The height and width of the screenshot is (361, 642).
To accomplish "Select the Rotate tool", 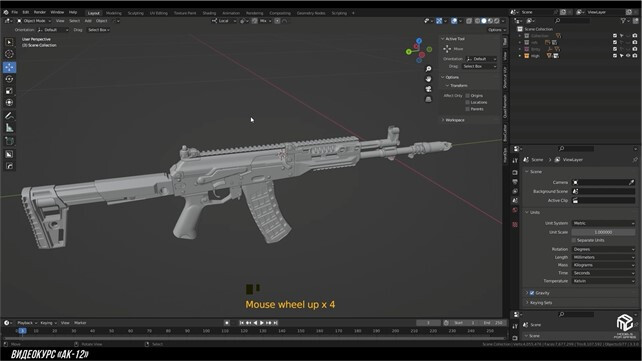I will coord(9,79).
